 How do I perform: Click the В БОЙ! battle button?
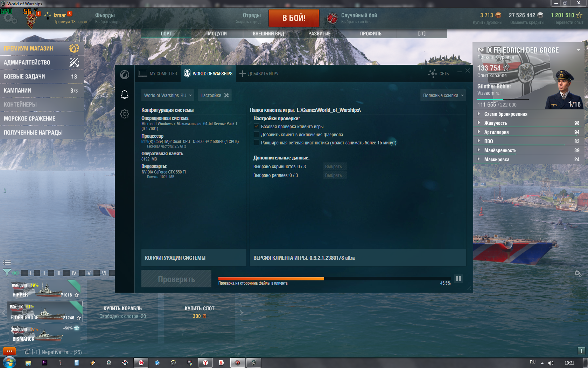point(294,18)
